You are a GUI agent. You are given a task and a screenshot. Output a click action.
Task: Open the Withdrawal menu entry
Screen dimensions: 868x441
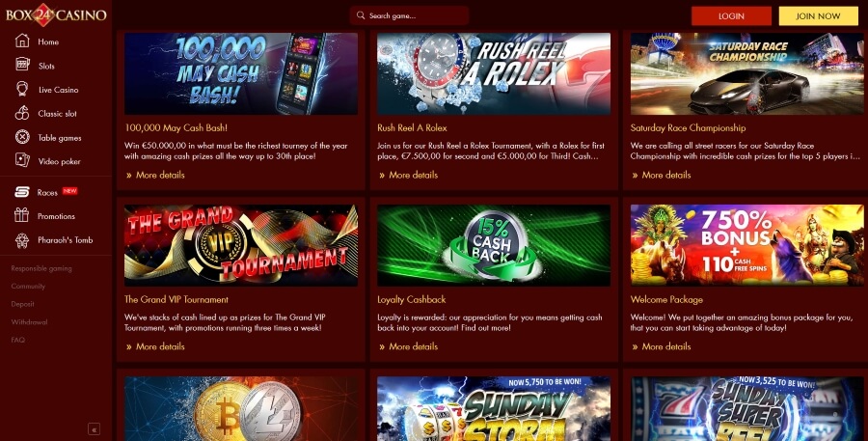point(29,322)
